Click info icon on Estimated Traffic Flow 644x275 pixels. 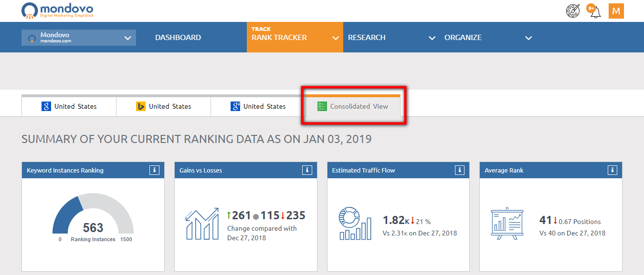point(460,170)
